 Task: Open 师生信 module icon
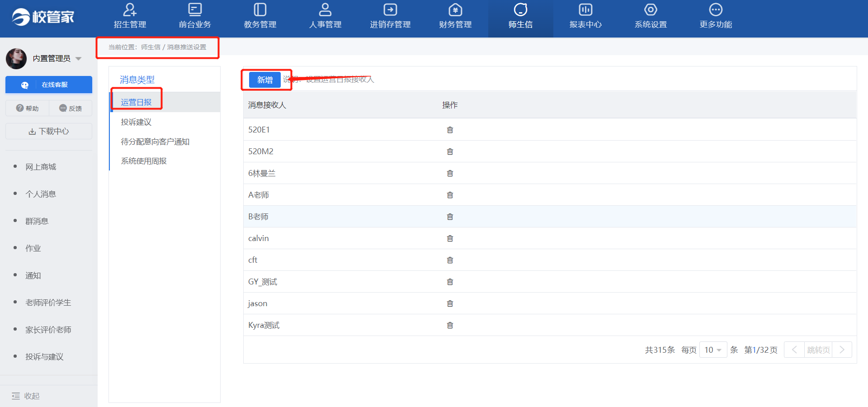520,9
